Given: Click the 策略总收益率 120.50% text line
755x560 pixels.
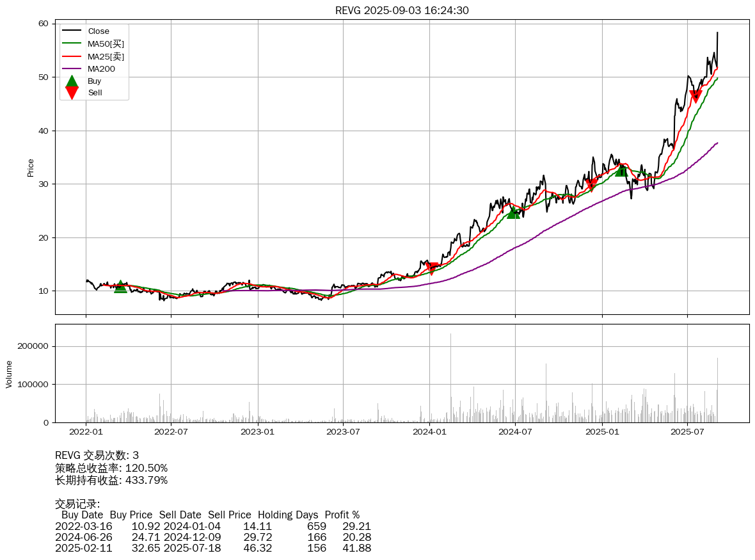Looking at the screenshot, I should (111, 468).
